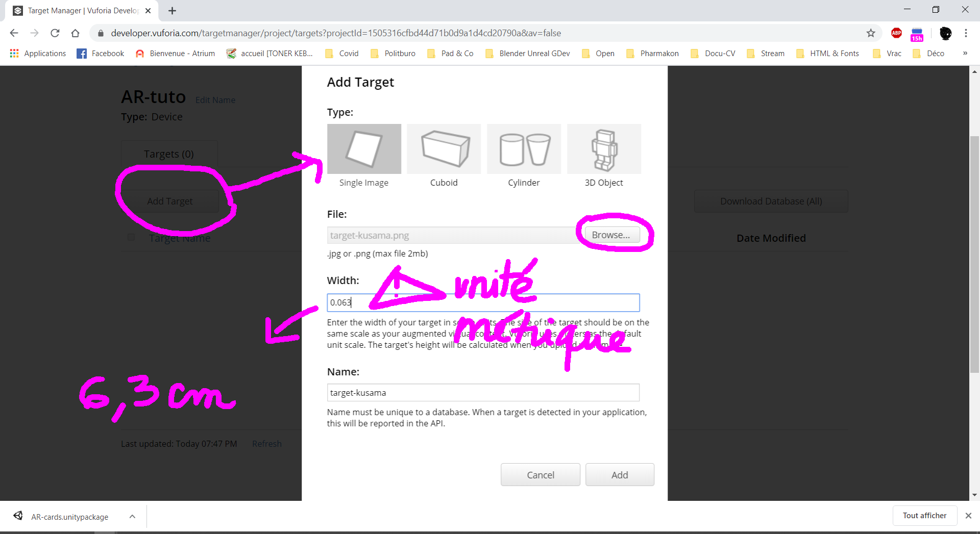Image resolution: width=980 pixels, height=534 pixels.
Task: Tick the select-all targets checkbox
Action: pyautogui.click(x=131, y=237)
